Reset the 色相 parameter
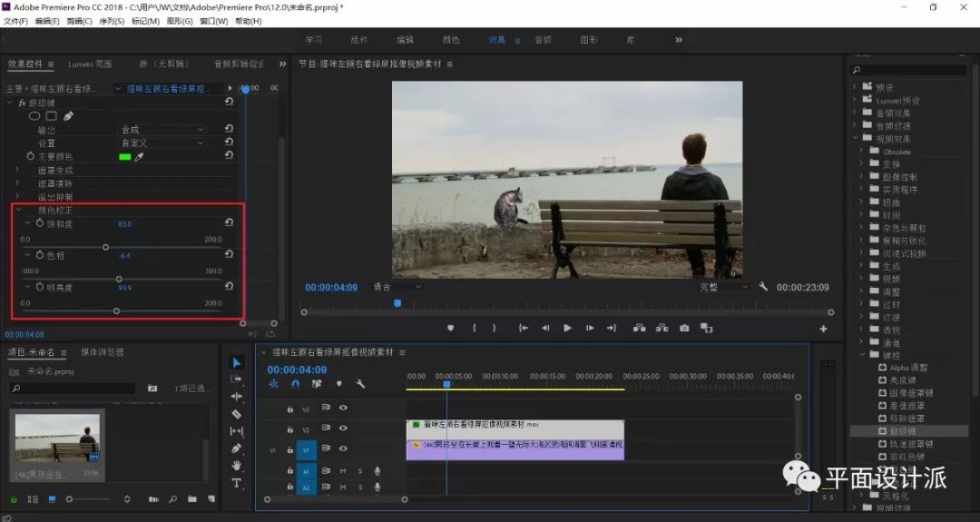The height and width of the screenshot is (522, 980). tap(229, 255)
